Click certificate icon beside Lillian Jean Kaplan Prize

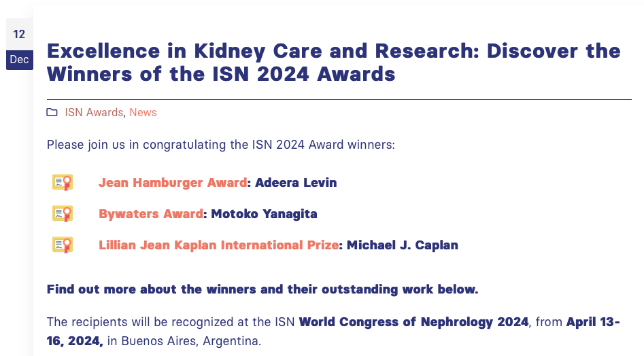pyautogui.click(x=63, y=245)
